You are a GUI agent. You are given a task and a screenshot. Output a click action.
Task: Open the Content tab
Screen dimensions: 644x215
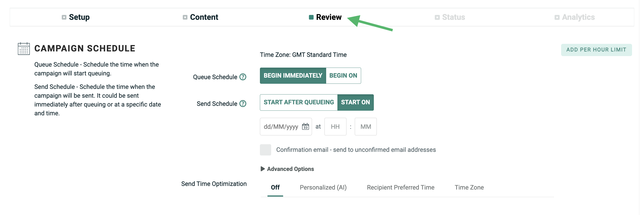(x=204, y=17)
